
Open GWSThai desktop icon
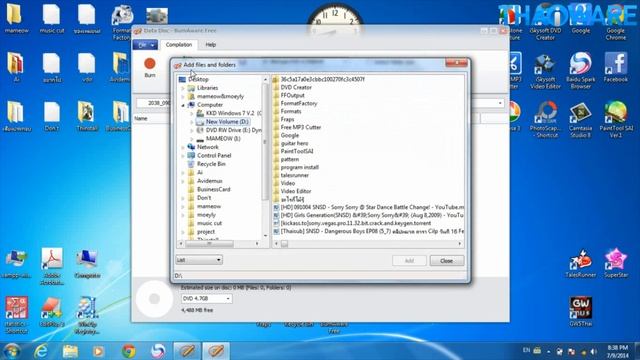580,311
